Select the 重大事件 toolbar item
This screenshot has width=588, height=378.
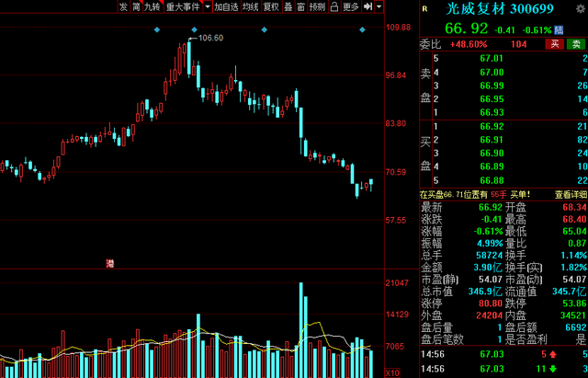tap(182, 6)
